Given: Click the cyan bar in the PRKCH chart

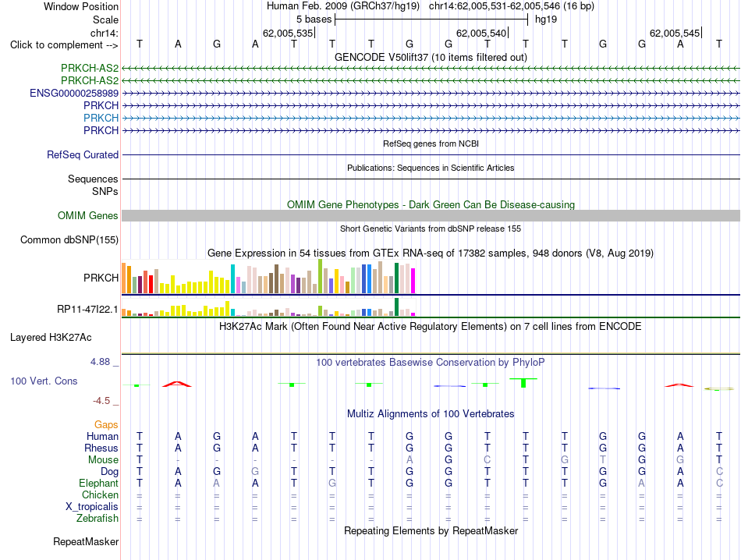Looking at the screenshot, I should click(x=232, y=278).
